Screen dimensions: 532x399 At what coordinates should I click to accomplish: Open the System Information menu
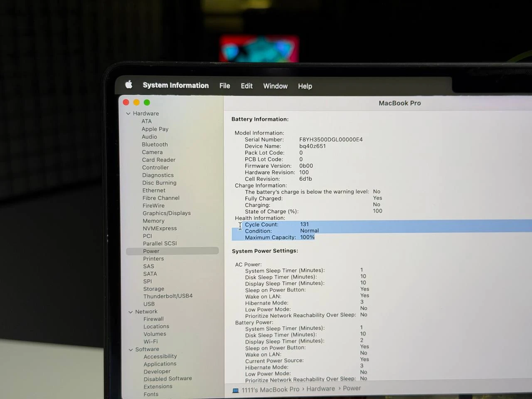[x=176, y=85]
